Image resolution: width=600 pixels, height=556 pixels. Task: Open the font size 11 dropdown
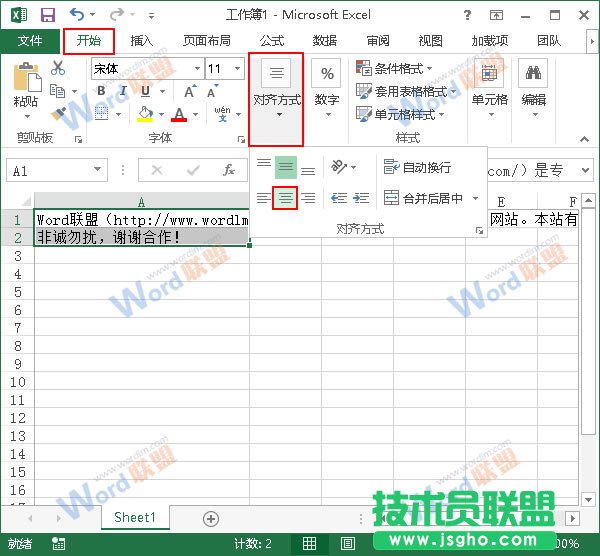(237, 68)
